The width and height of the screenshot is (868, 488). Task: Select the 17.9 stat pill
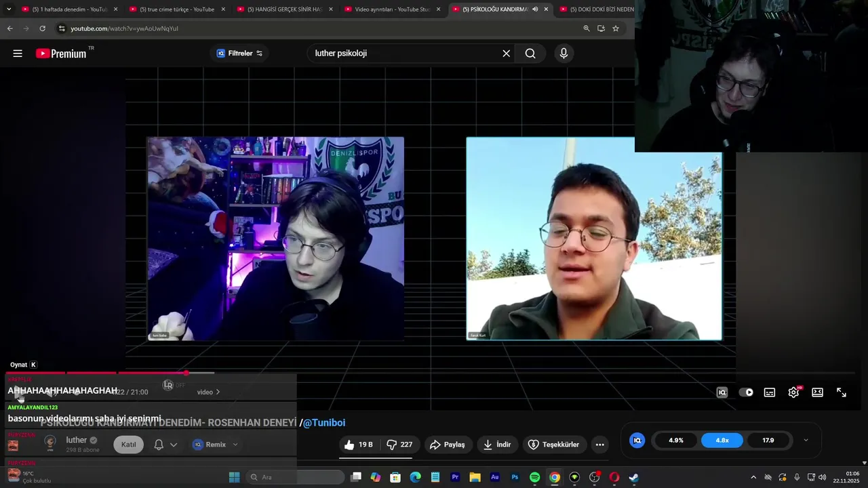pyautogui.click(x=768, y=441)
